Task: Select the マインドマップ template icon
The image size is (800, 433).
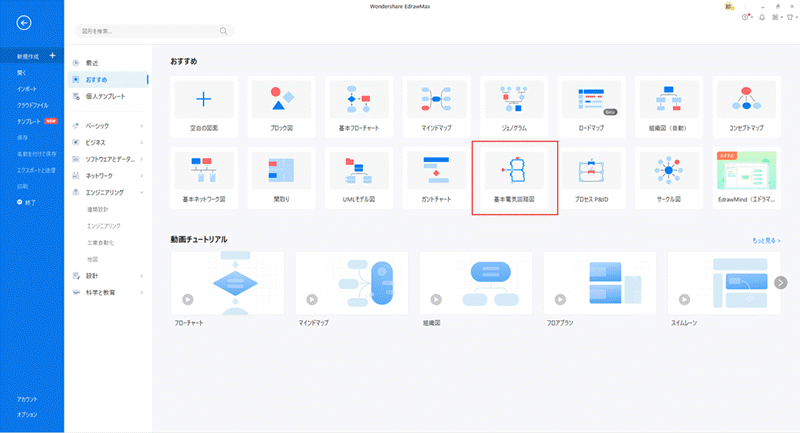Action: 436,100
